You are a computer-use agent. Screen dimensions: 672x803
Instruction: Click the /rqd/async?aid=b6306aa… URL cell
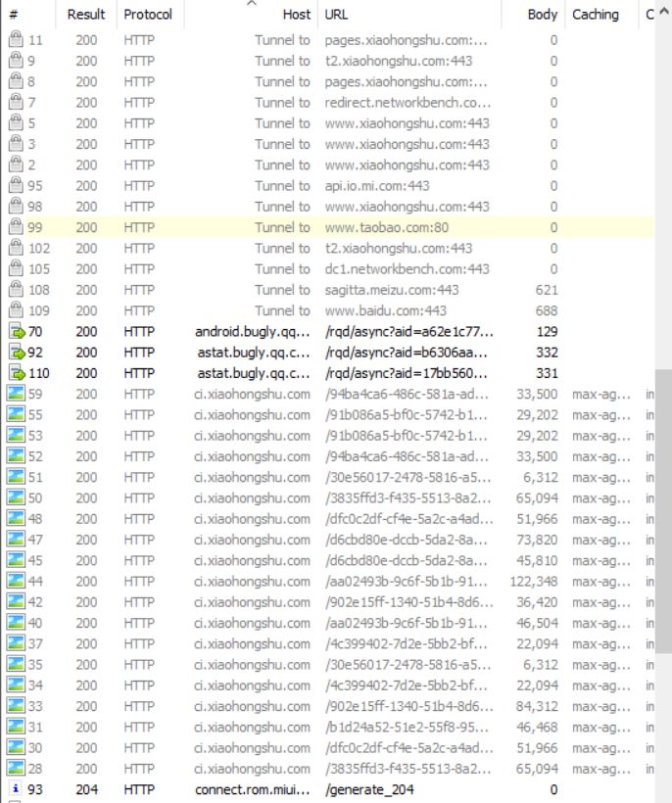(x=407, y=353)
